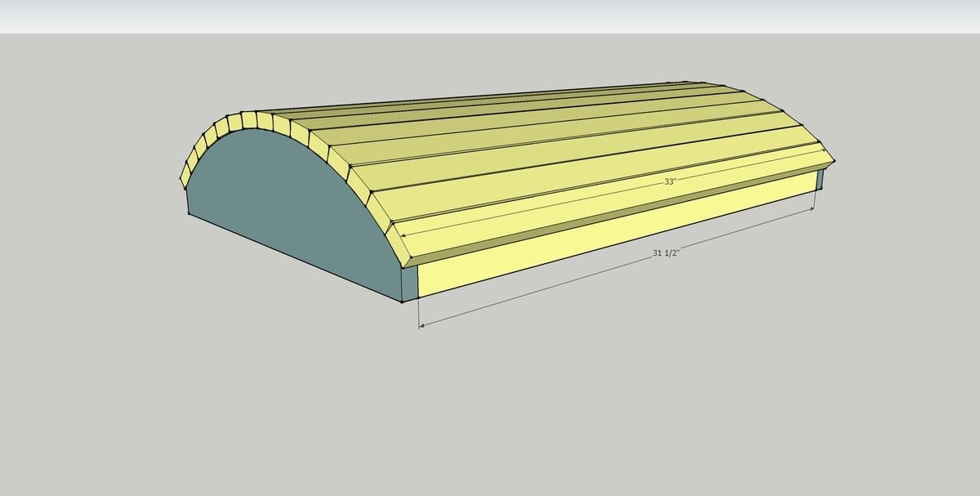Select the 33" dimension label

point(670,182)
